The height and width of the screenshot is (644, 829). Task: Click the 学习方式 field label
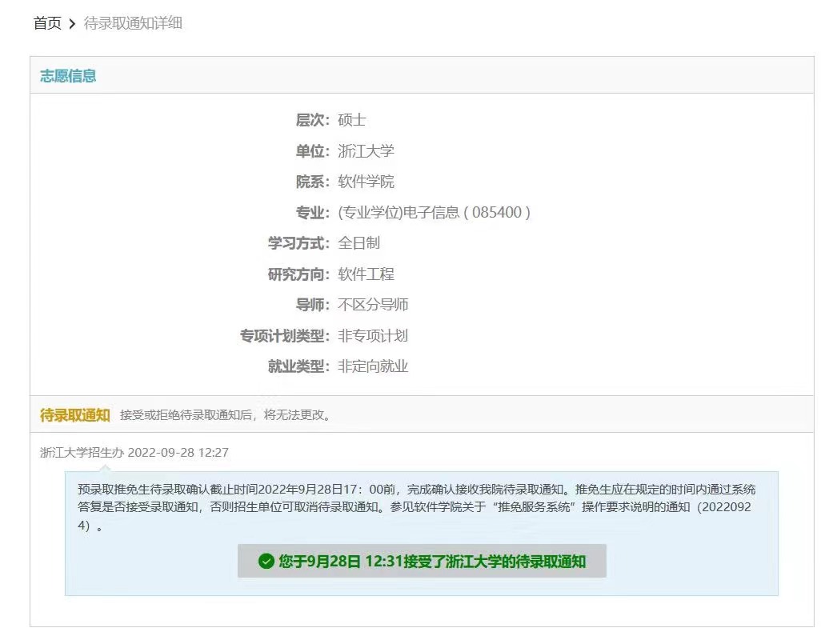coord(298,243)
